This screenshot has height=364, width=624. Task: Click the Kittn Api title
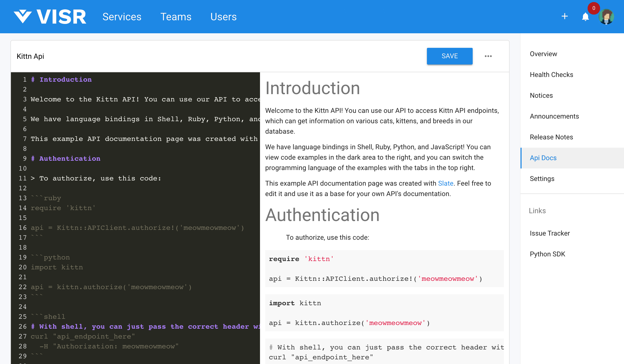click(x=30, y=56)
